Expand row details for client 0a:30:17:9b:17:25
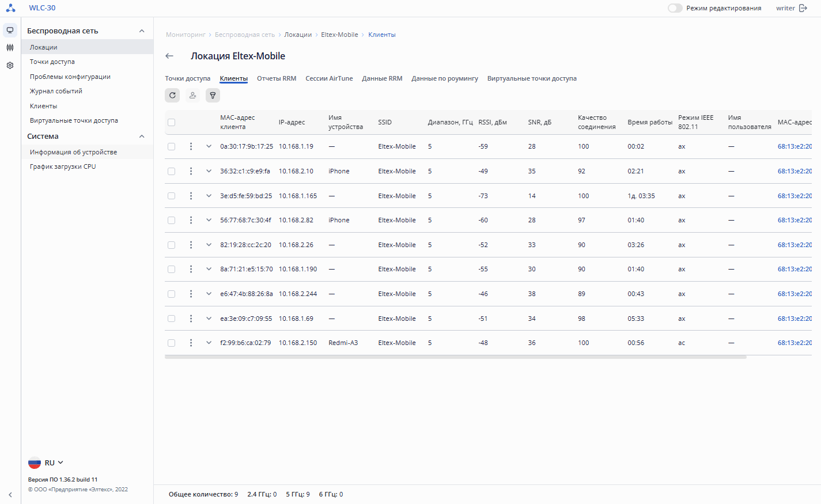 [x=209, y=146]
